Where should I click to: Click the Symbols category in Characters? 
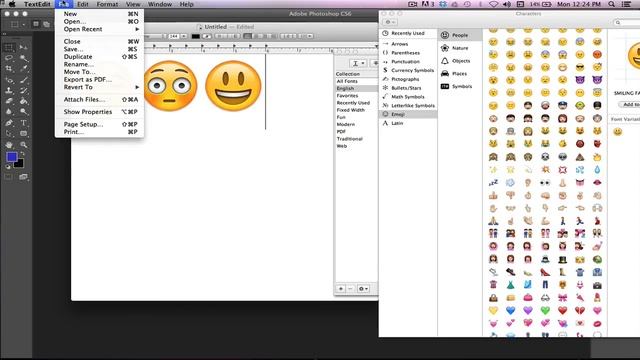coord(460,87)
